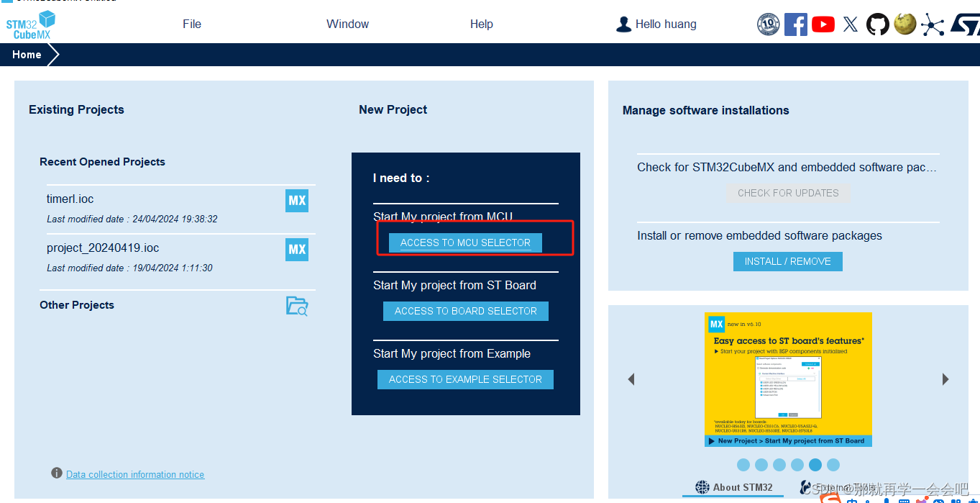
Task: Click the Other Projects label
Action: [x=77, y=305]
